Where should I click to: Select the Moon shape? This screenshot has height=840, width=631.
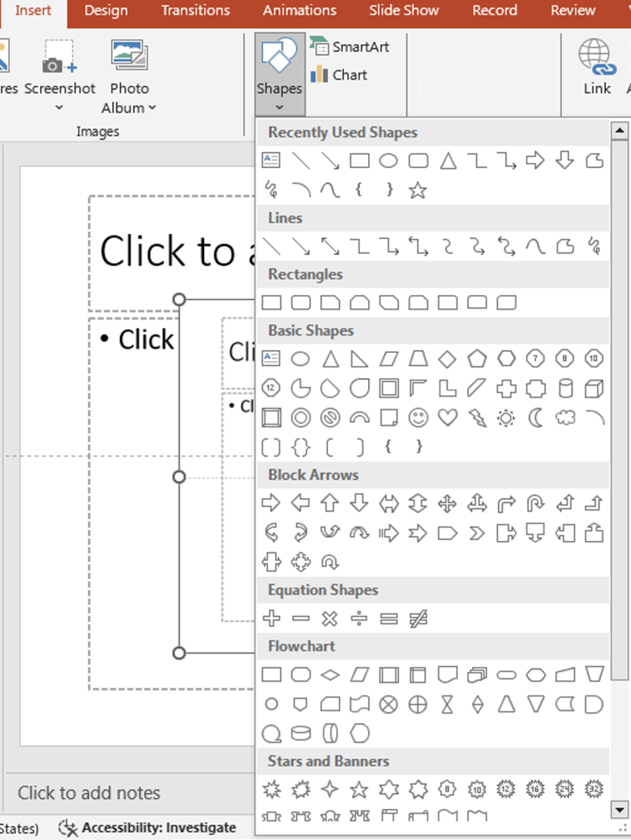point(535,417)
